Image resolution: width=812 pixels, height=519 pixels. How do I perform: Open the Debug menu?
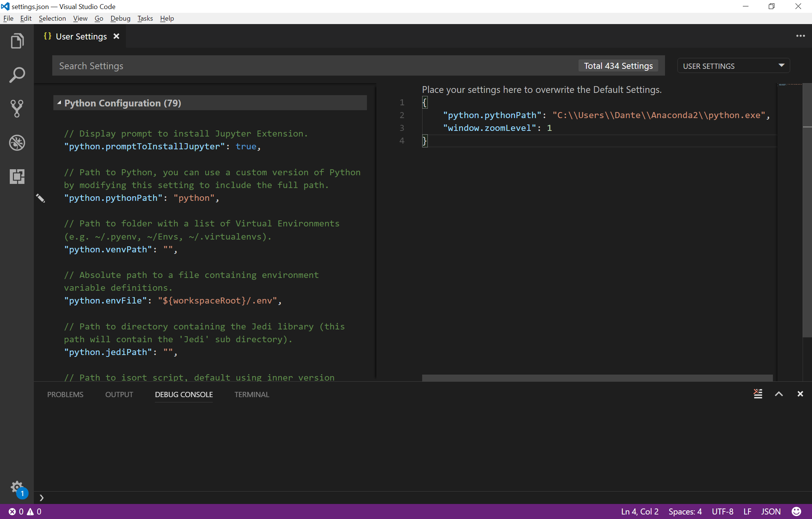click(x=120, y=18)
